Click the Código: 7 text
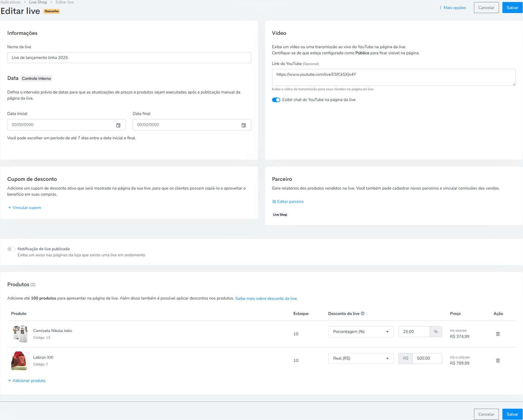This screenshot has height=420, width=523. click(41, 364)
